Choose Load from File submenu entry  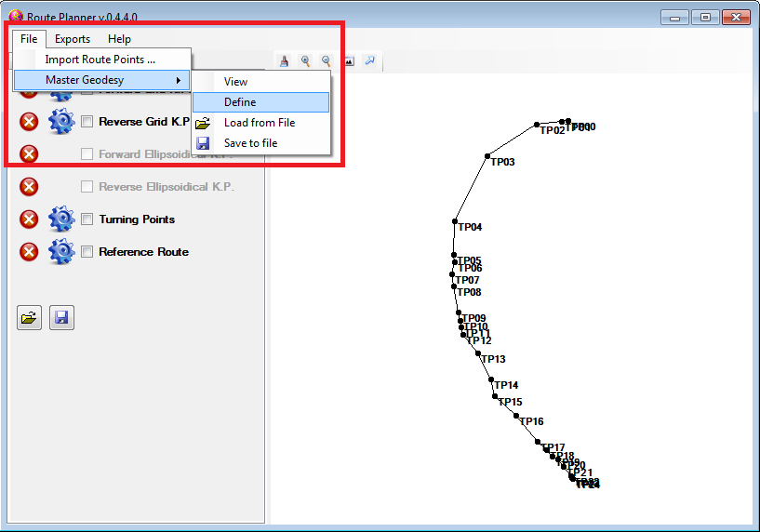coord(260,123)
